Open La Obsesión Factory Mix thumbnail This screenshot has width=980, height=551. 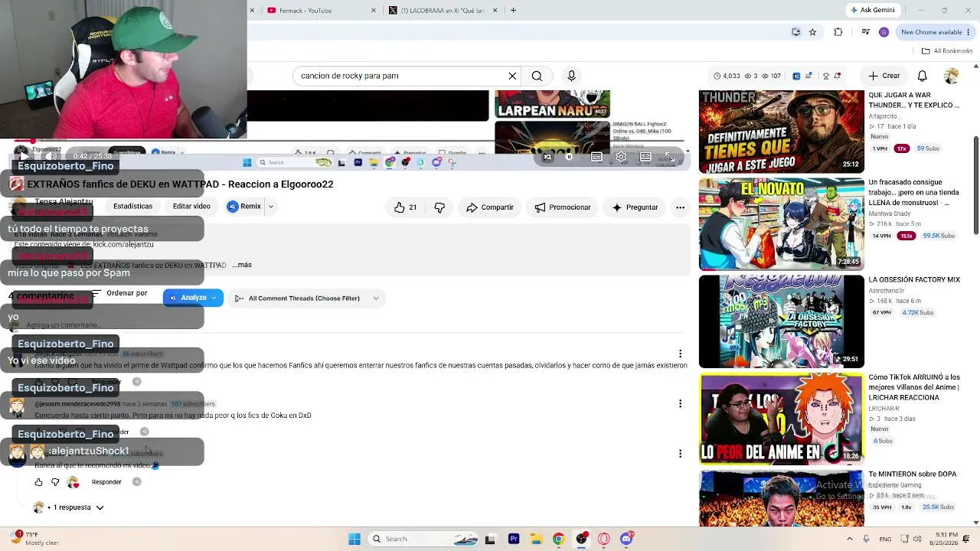click(x=781, y=321)
